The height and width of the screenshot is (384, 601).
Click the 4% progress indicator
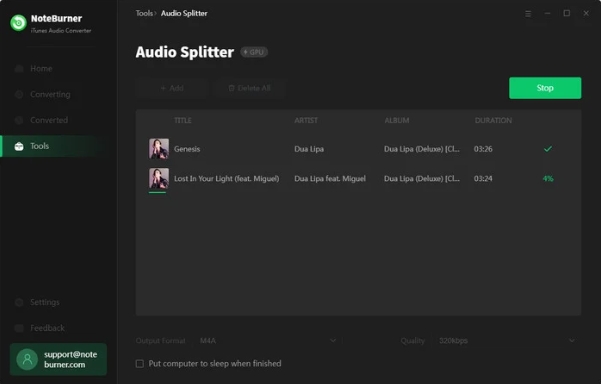(548, 179)
